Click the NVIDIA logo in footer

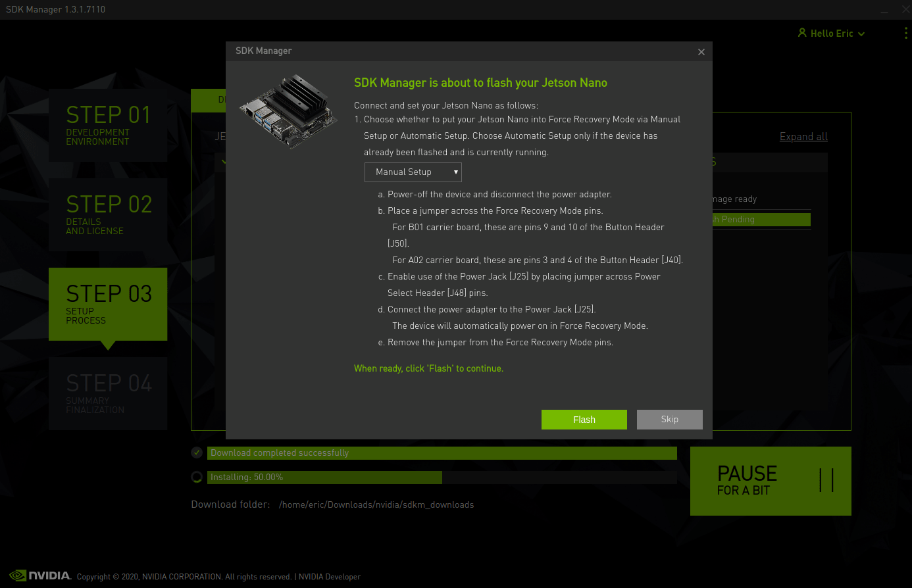click(x=40, y=576)
